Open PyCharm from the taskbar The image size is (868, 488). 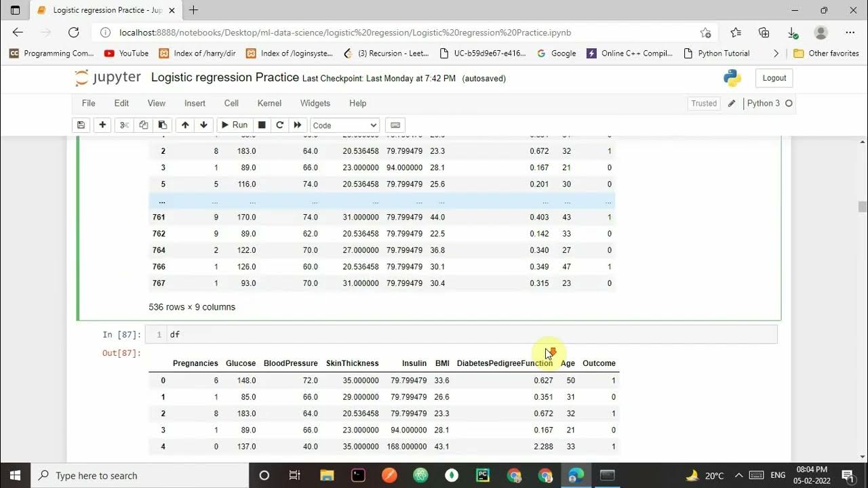pyautogui.click(x=483, y=475)
